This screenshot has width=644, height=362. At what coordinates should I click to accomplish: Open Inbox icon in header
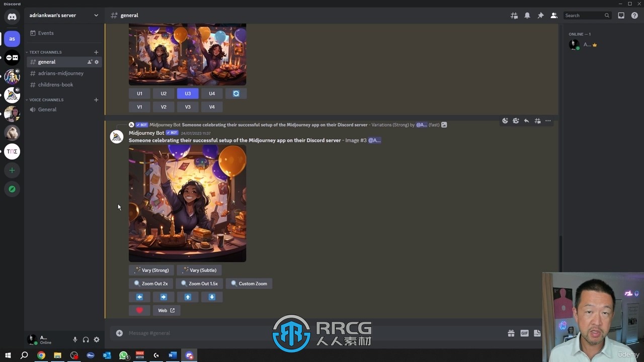click(621, 16)
